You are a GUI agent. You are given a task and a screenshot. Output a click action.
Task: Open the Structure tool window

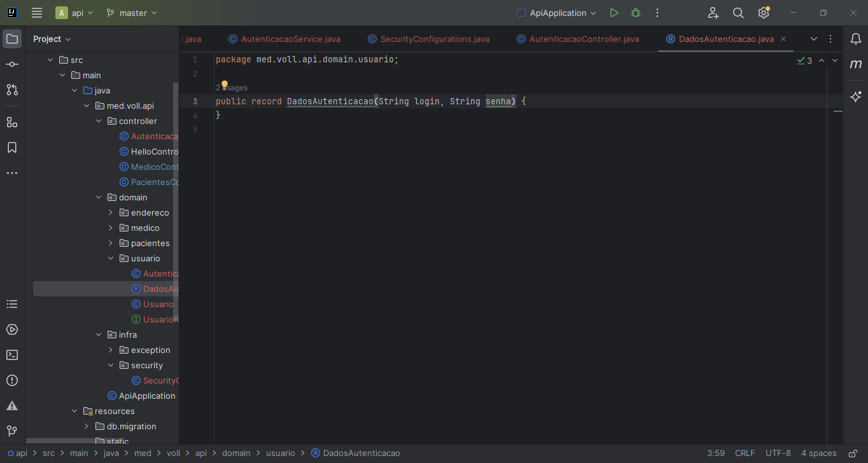tap(12, 122)
